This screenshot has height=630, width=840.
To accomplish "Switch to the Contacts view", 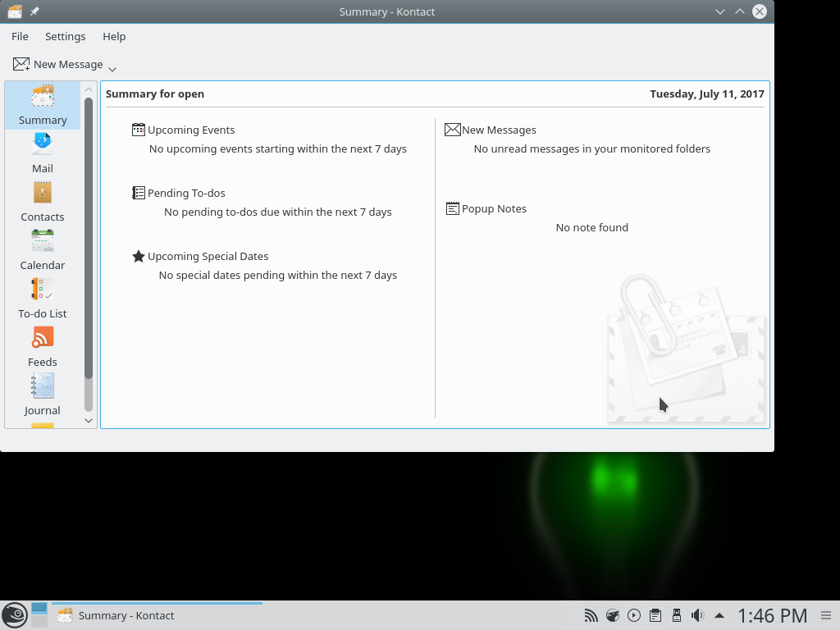I will [43, 202].
